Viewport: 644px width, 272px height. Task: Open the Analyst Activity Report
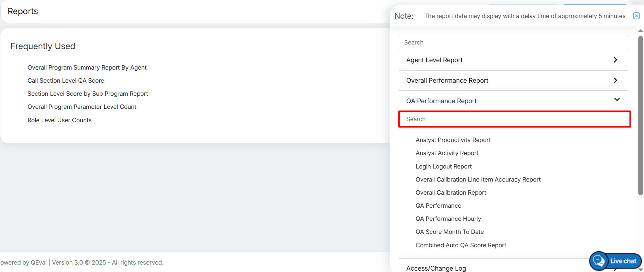[x=447, y=153]
